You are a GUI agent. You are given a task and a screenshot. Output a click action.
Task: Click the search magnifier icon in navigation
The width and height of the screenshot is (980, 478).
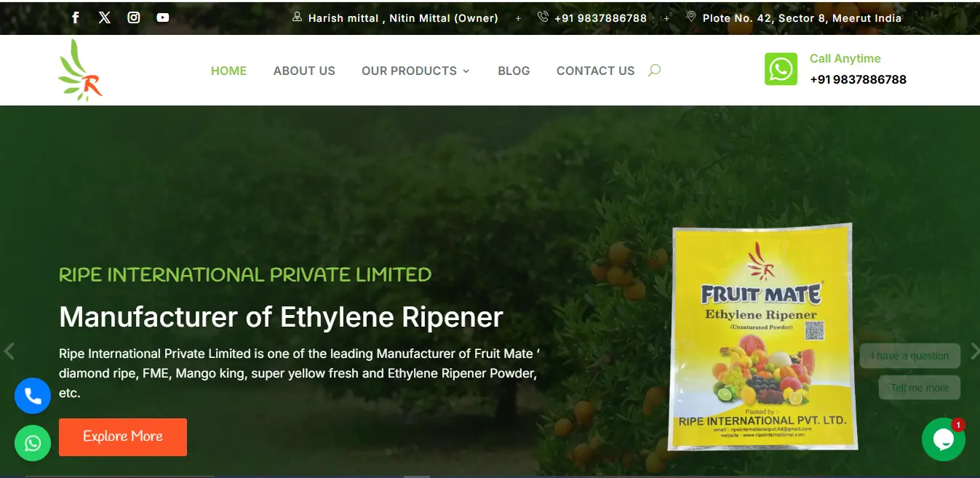click(x=654, y=71)
